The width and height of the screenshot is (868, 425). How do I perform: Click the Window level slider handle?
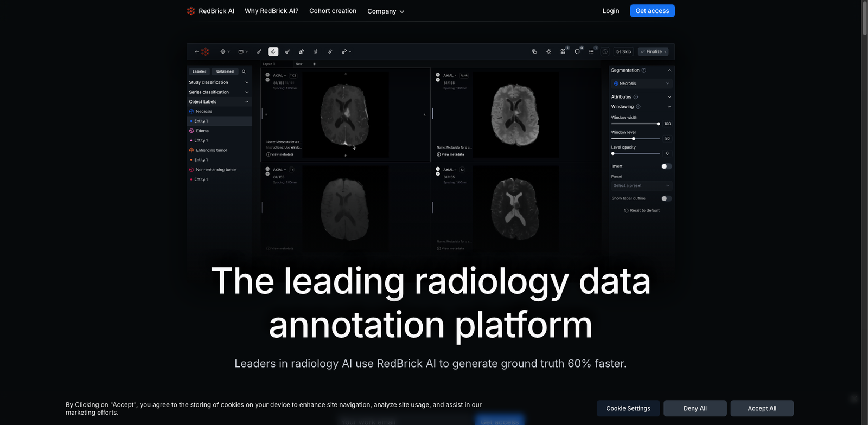pos(634,139)
